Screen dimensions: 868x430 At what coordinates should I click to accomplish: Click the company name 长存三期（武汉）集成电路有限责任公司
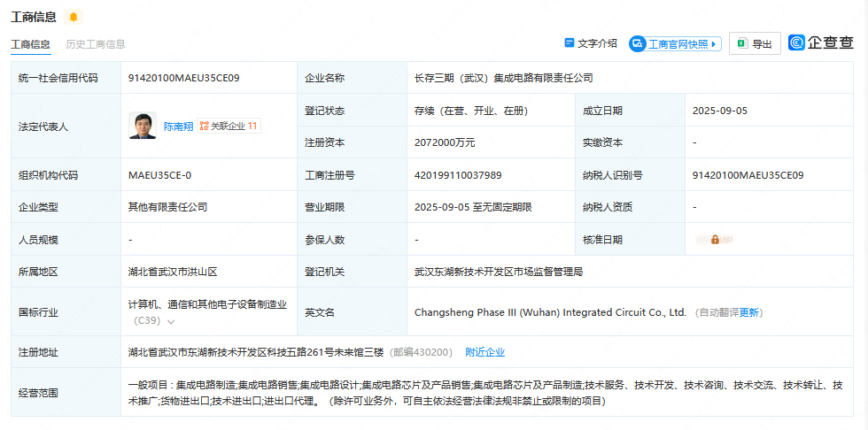click(x=503, y=78)
